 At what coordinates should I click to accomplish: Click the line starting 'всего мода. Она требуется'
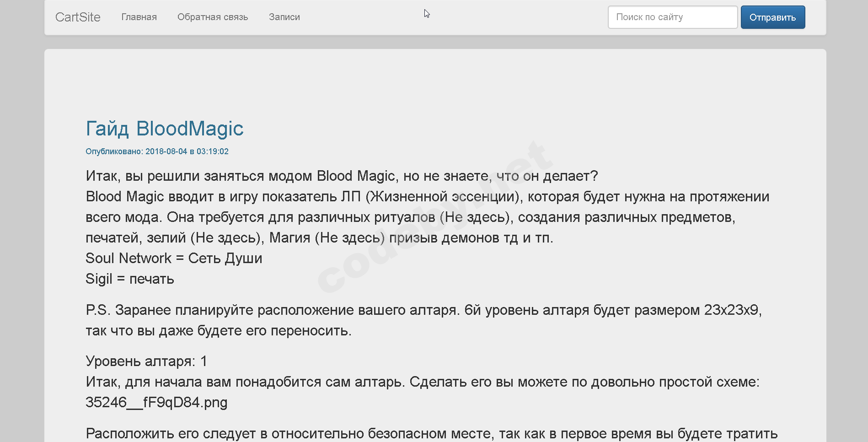click(x=410, y=217)
